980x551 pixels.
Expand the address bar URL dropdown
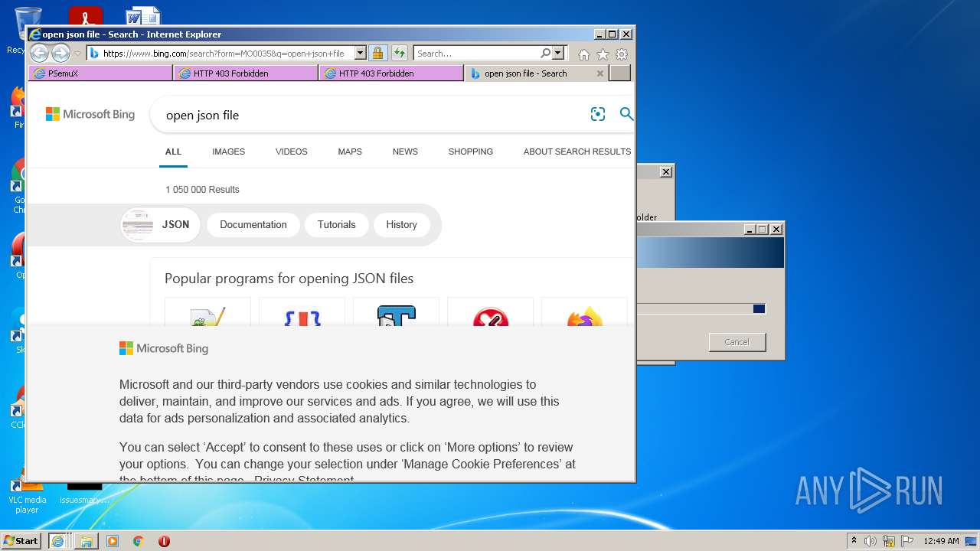361,54
